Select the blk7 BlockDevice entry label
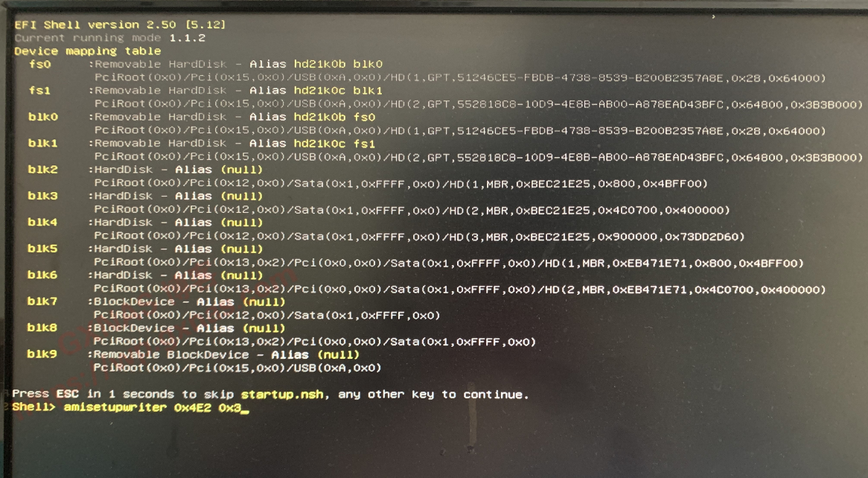The width and height of the screenshot is (868, 478). (x=42, y=302)
